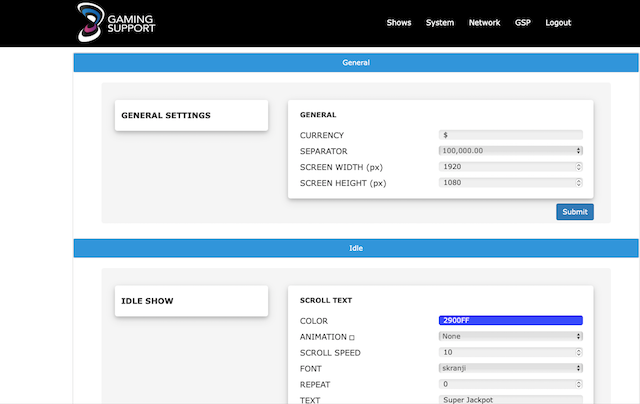Open the Shows menu
This screenshot has width=640, height=404.
coord(399,22)
